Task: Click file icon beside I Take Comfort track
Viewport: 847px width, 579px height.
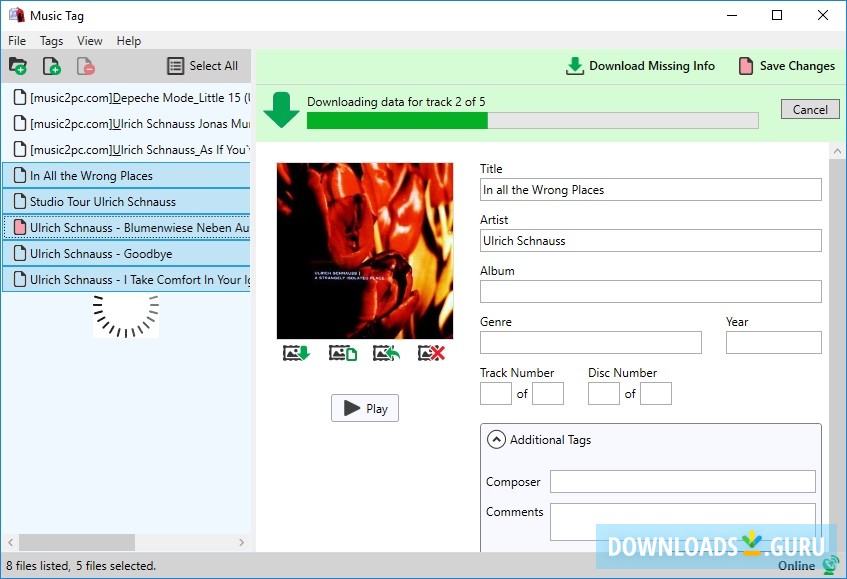Action: pos(20,279)
